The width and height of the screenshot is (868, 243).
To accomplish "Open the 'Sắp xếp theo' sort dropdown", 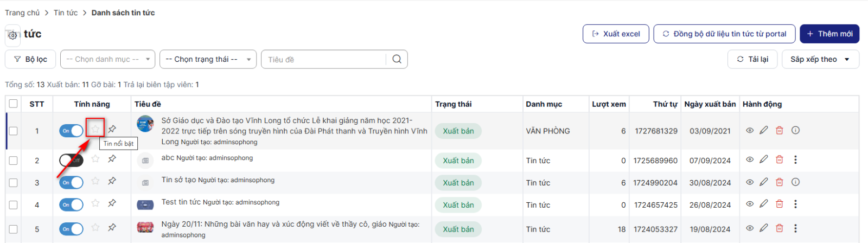I will (820, 59).
